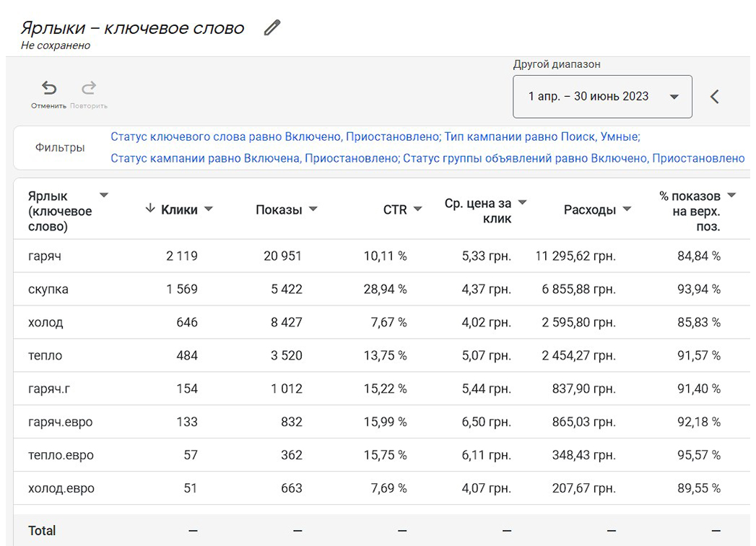This screenshot has height=546, width=756.
Task: Click the Фильтры label
Action: point(60,147)
